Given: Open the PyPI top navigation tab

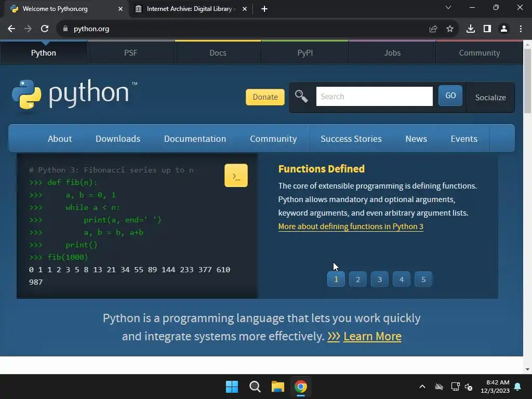Looking at the screenshot, I should (305, 52).
